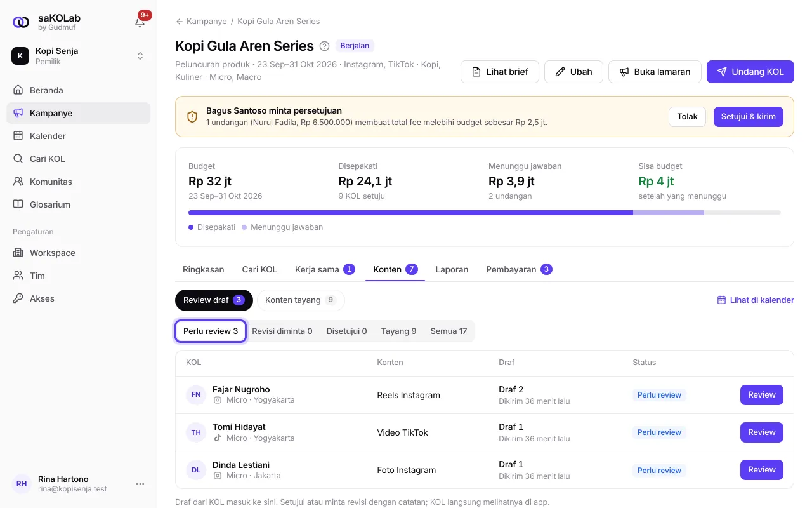
Task: Click the saKOLab logo icon
Action: [21, 22]
